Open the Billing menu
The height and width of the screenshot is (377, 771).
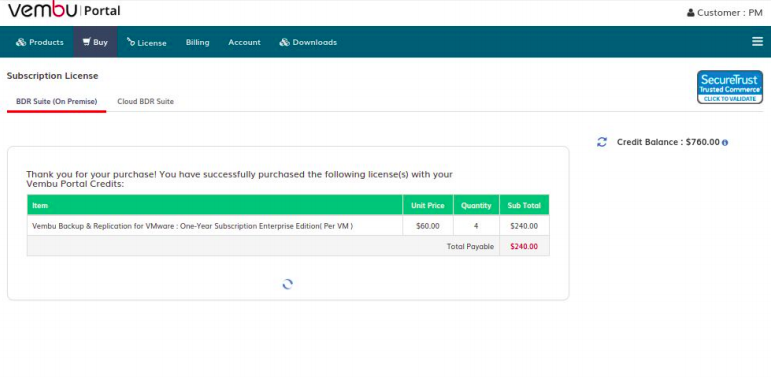point(198,42)
